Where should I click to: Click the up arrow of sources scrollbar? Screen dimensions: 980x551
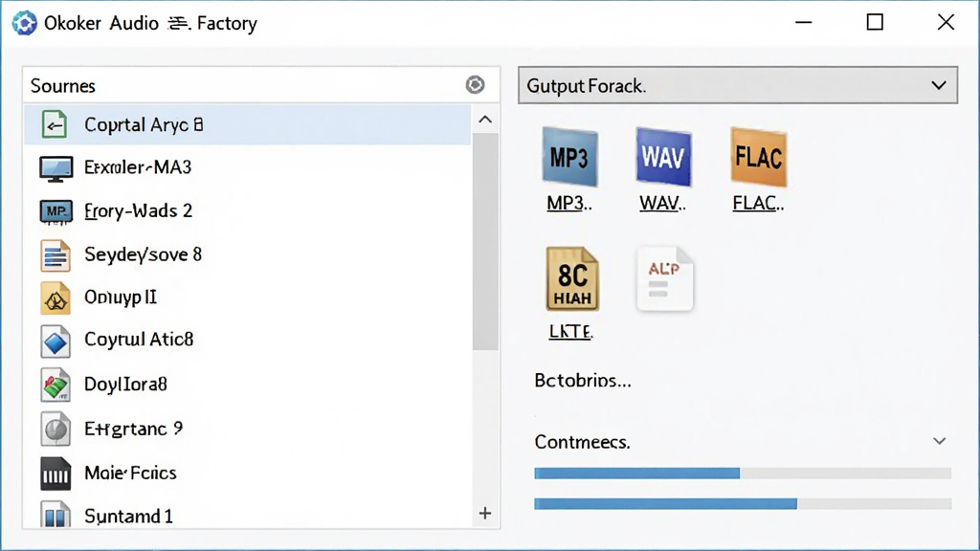coord(485,120)
